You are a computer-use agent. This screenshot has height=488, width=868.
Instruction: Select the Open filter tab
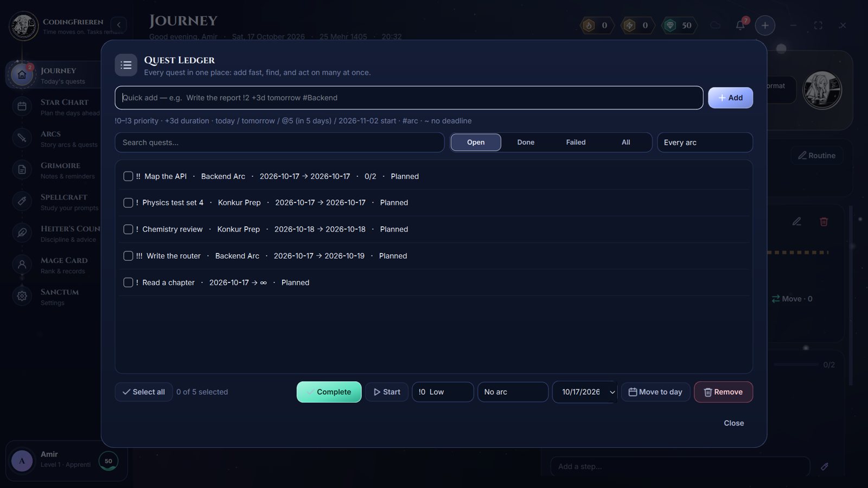tap(476, 142)
